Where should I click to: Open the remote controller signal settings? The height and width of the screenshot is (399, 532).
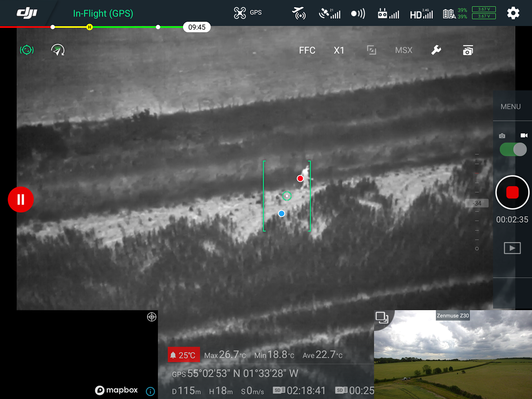388,14
